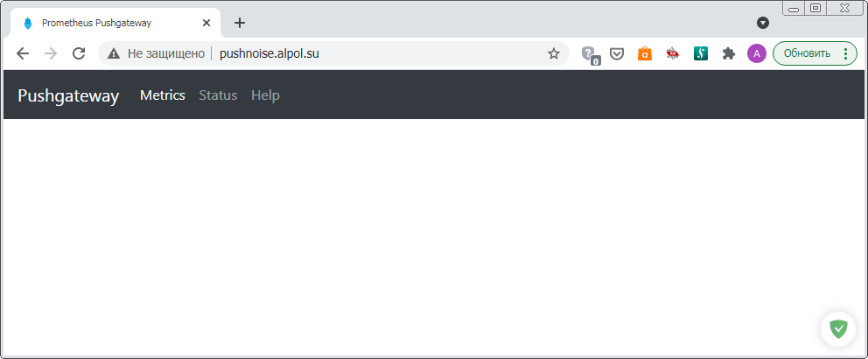This screenshot has width=868, height=359.
Task: Open the tab search dropdown arrow
Action: (763, 23)
